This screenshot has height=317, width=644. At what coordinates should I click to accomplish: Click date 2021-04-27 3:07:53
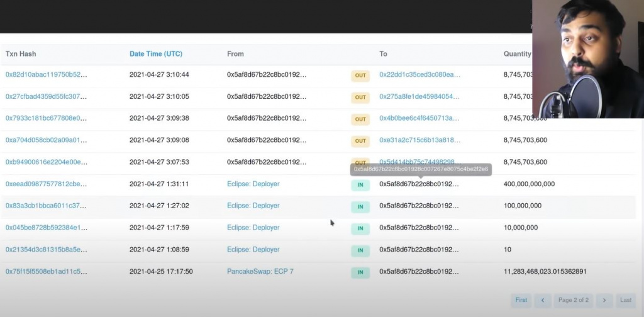pos(159,162)
